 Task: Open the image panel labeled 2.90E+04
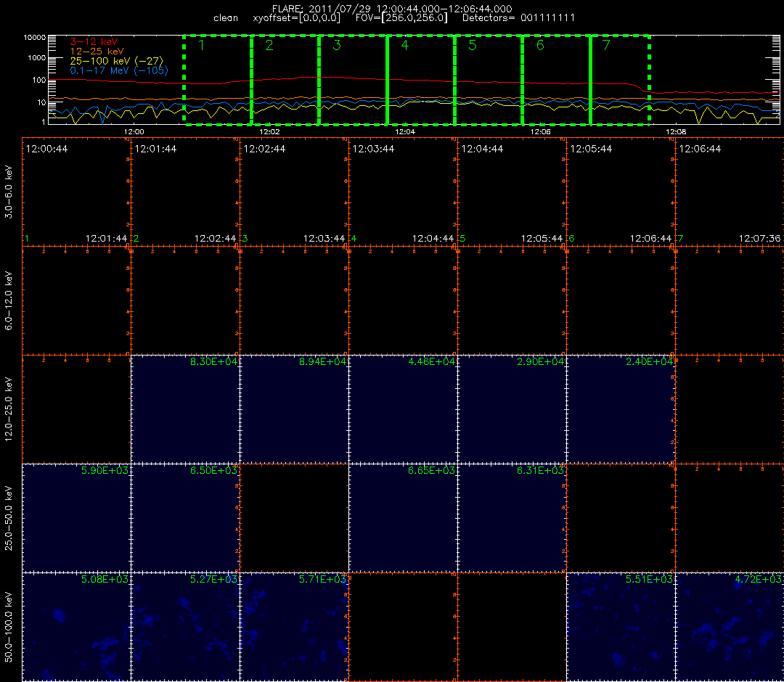pyautogui.click(x=512, y=409)
